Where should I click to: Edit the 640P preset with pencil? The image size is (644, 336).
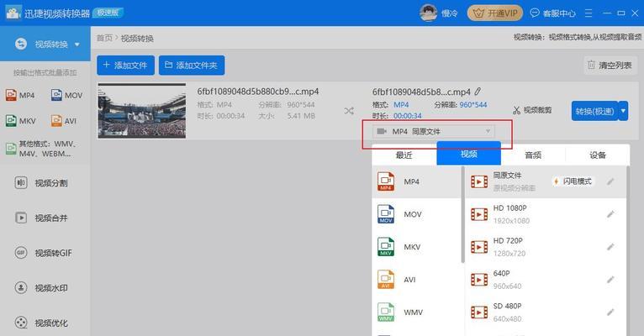pos(610,280)
